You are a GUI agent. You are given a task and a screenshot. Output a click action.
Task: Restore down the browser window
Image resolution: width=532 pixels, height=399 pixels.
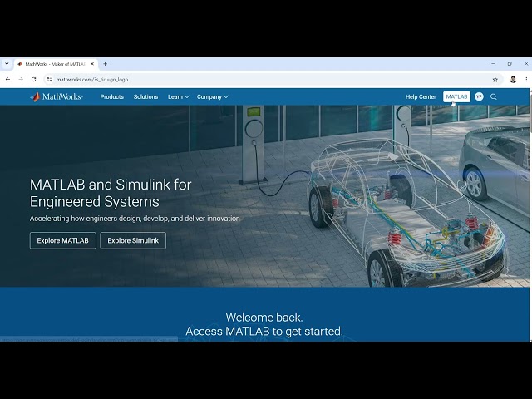[510, 64]
